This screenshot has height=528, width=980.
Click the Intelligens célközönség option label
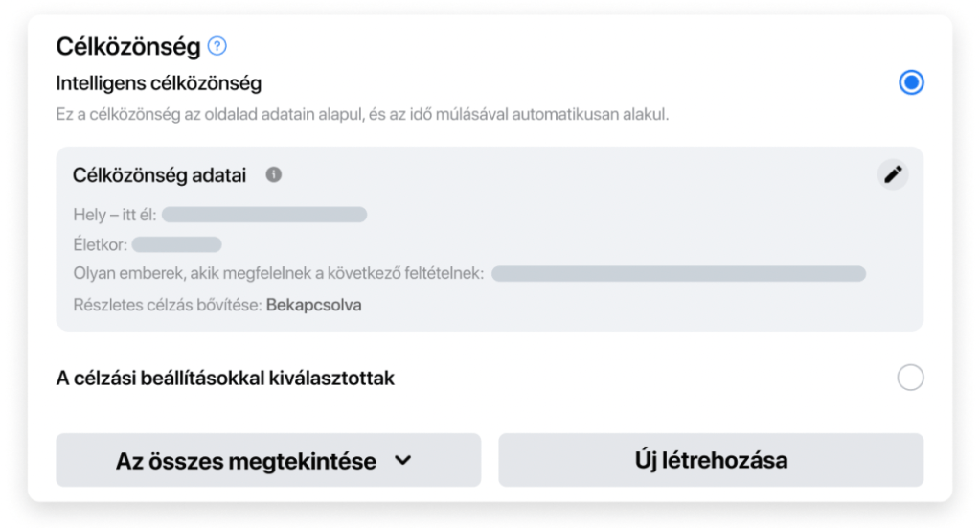tap(158, 83)
